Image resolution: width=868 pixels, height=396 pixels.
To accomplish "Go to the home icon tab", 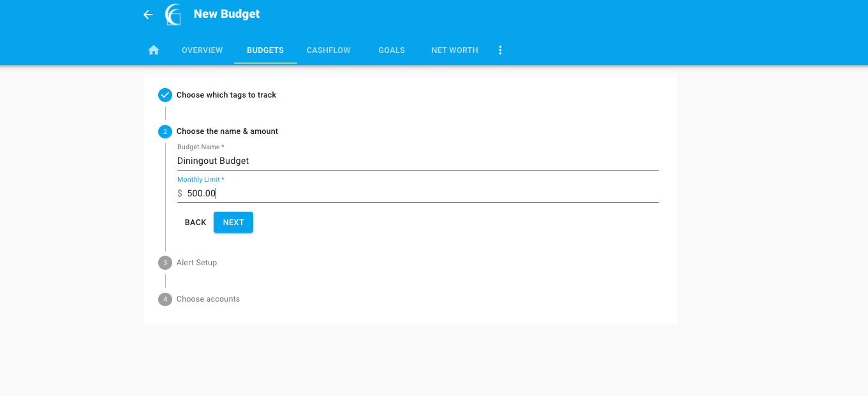I will click(x=154, y=50).
